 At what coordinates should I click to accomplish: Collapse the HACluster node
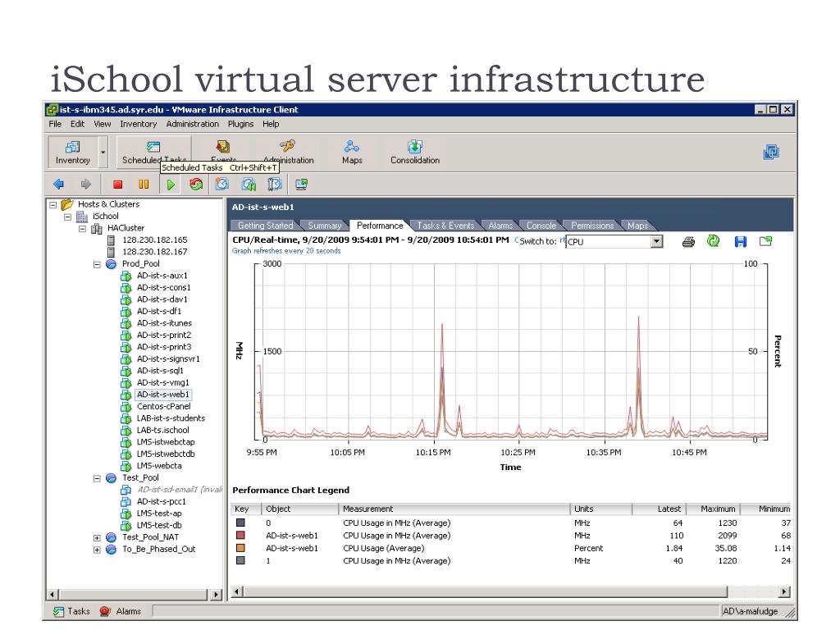[x=83, y=228]
